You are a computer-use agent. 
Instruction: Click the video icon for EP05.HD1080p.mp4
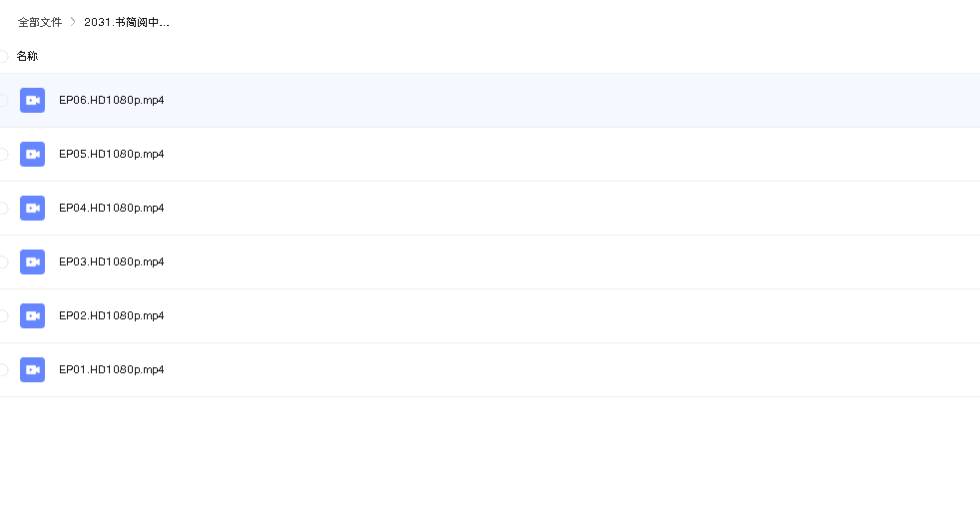(32, 154)
